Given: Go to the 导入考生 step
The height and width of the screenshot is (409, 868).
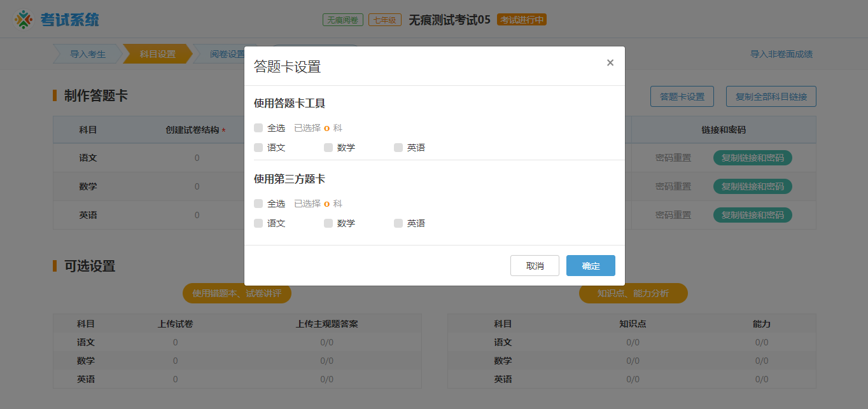Looking at the screenshot, I should click(x=88, y=54).
